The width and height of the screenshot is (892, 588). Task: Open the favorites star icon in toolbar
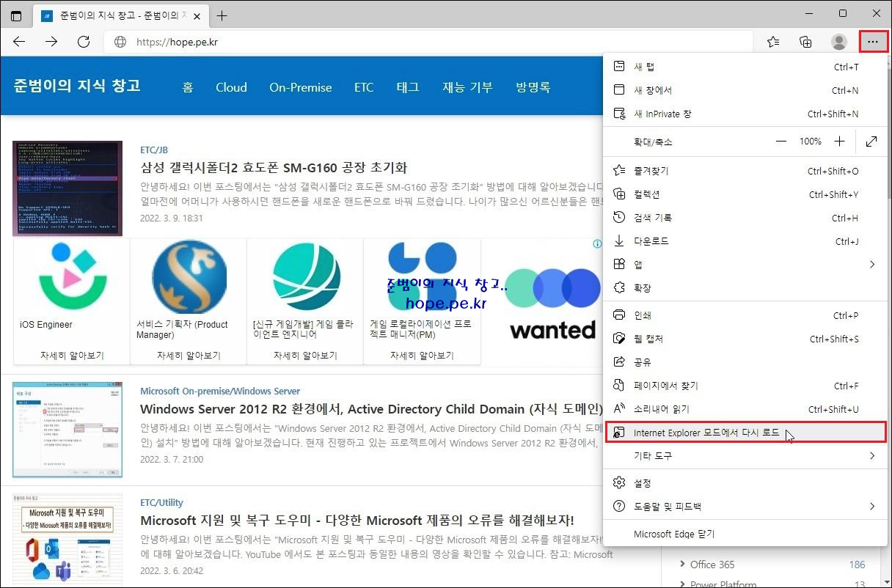tap(773, 42)
